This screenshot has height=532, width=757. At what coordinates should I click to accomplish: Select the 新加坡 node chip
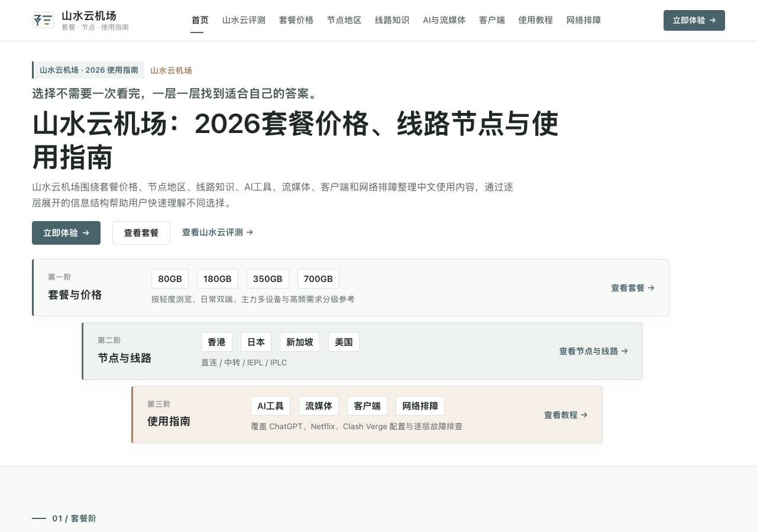pyautogui.click(x=300, y=342)
